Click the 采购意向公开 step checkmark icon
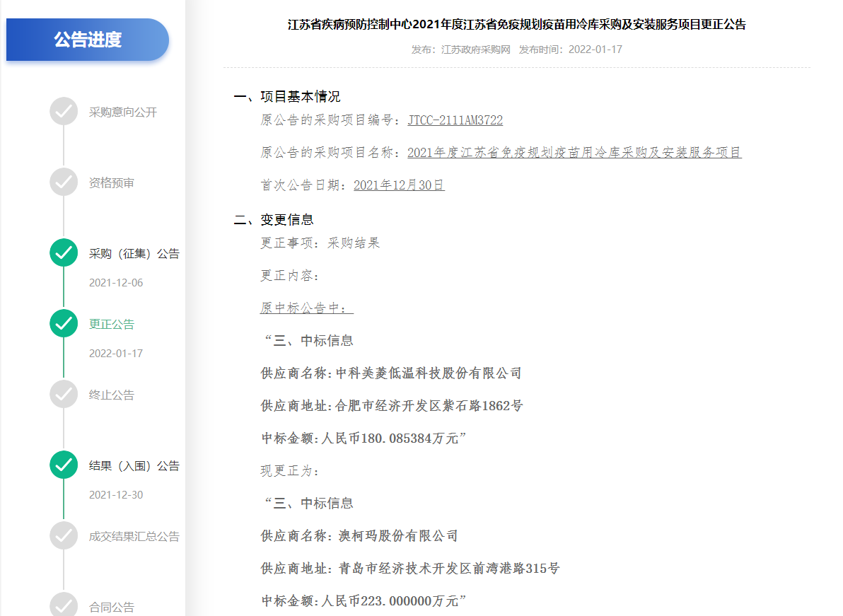This screenshot has height=616, width=843. [x=64, y=111]
